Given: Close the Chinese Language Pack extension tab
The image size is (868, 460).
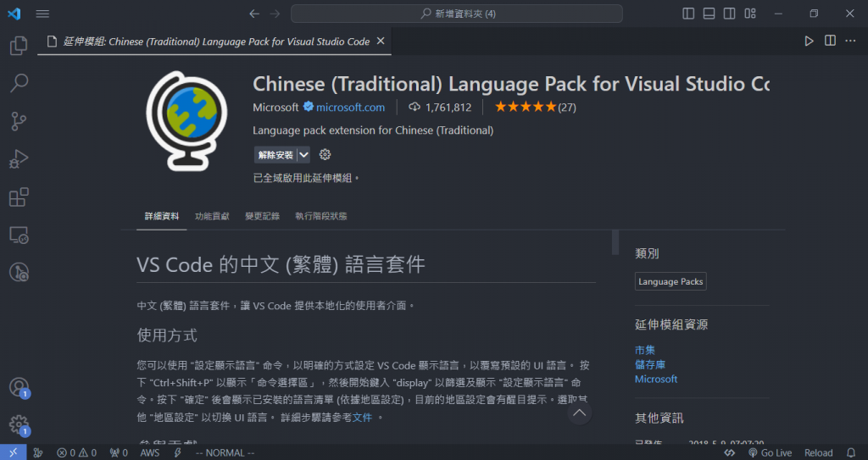Looking at the screenshot, I should [x=381, y=41].
